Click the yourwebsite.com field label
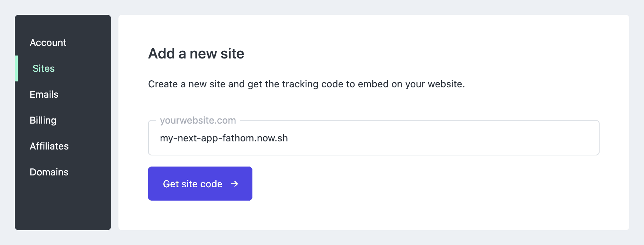 pos(197,120)
